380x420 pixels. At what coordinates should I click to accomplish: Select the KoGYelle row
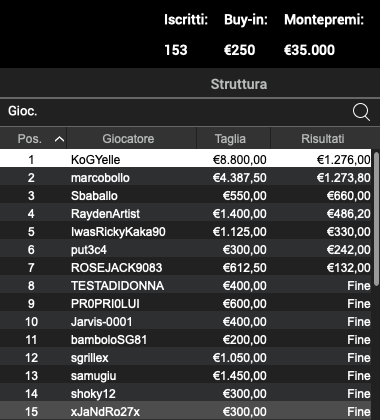pos(185,159)
